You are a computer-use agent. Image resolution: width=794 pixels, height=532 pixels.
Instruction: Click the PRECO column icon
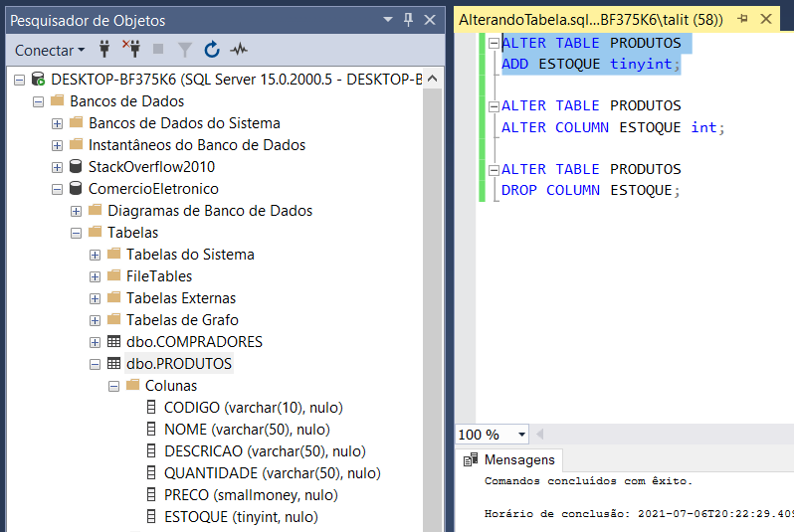click(151, 494)
